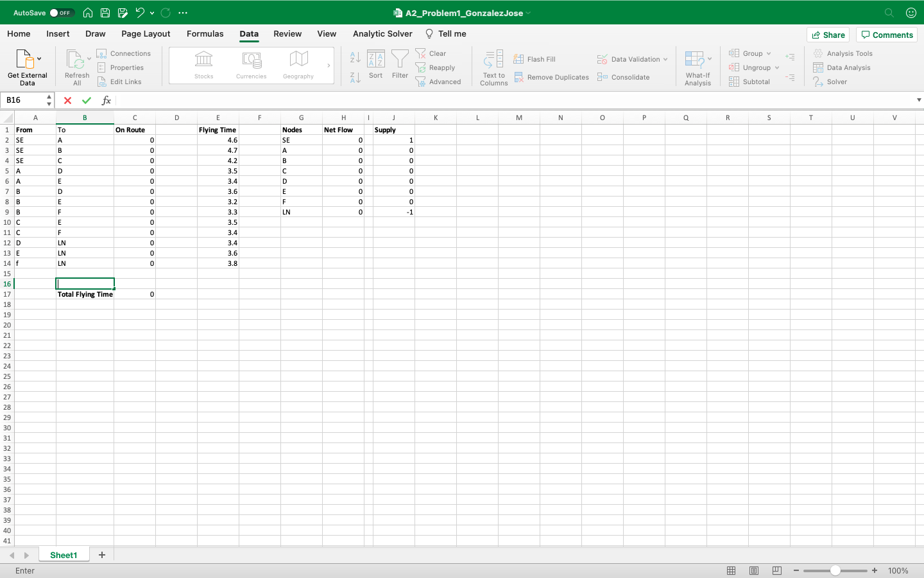Open the Solver dialog

click(836, 82)
